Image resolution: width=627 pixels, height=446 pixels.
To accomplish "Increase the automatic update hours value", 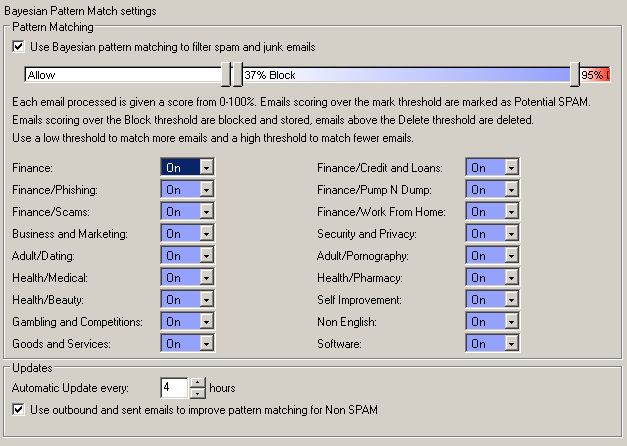I will point(197,382).
